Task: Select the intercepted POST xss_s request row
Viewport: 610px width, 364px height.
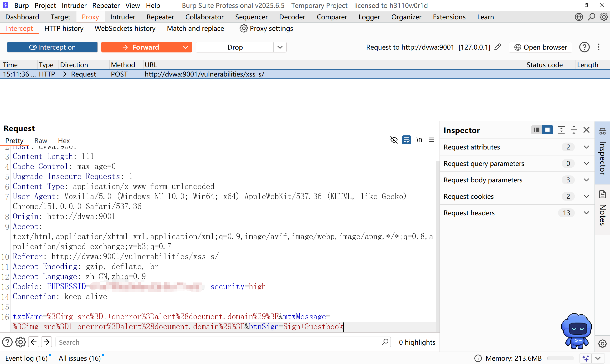Action: [305, 74]
